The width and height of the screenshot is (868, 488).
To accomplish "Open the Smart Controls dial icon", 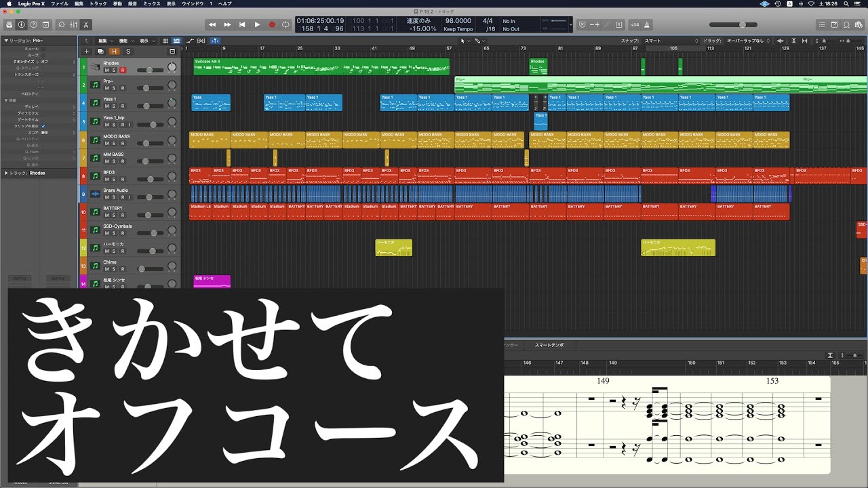I will coord(62,24).
